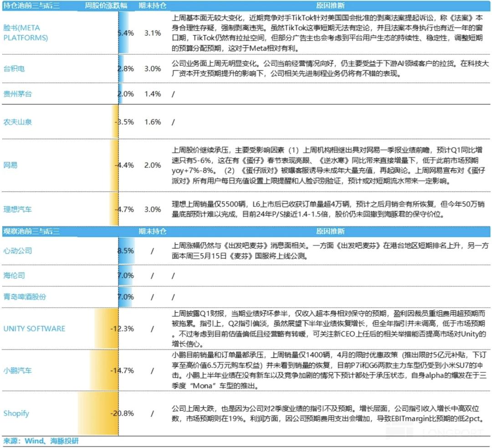Click the 小鹏汽车 stock name
The image size is (492, 448).
point(17,371)
